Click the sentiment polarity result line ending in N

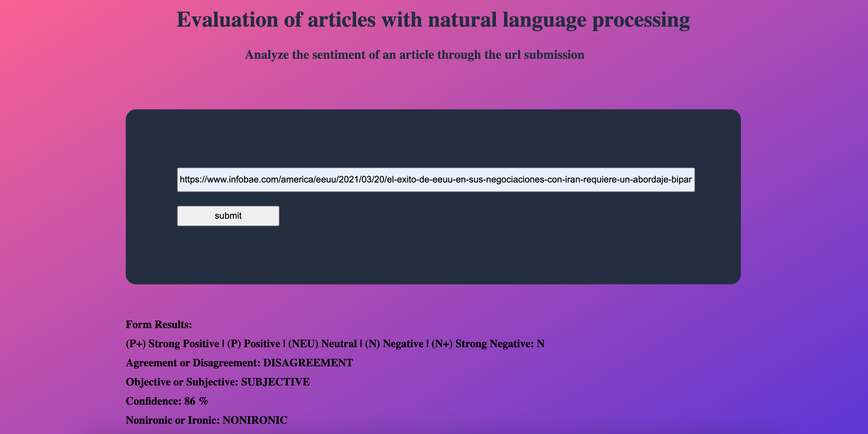tap(335, 343)
